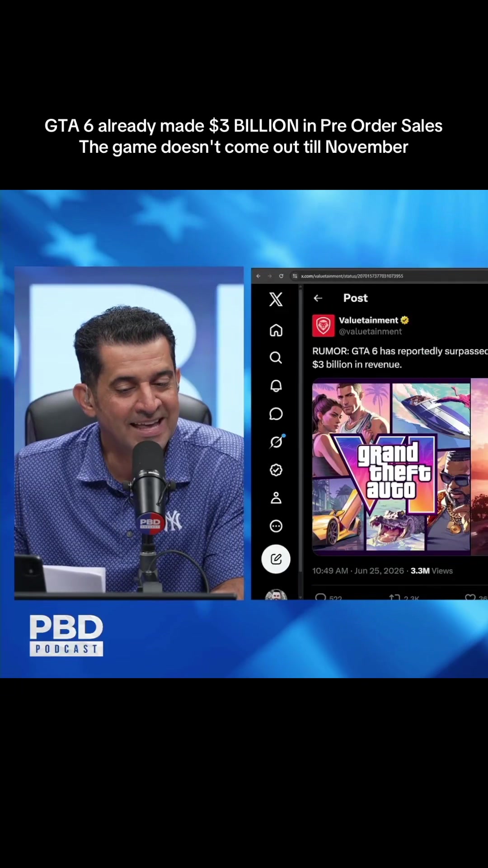Open Grok icon in sidebar
The height and width of the screenshot is (868, 488).
click(277, 442)
